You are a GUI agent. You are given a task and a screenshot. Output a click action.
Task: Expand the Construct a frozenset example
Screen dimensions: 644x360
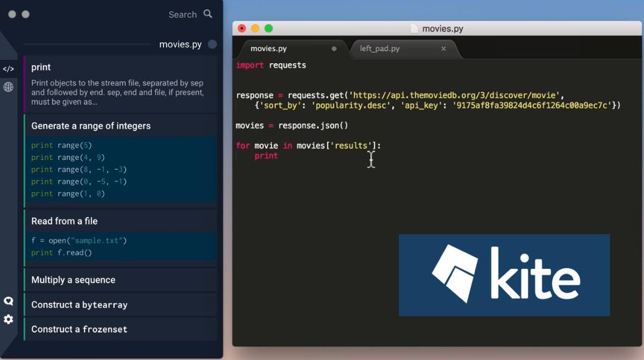[x=80, y=330]
